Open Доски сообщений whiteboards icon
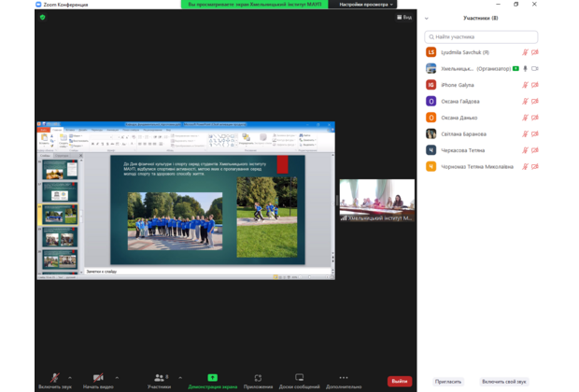The image size is (579, 392). [x=299, y=378]
